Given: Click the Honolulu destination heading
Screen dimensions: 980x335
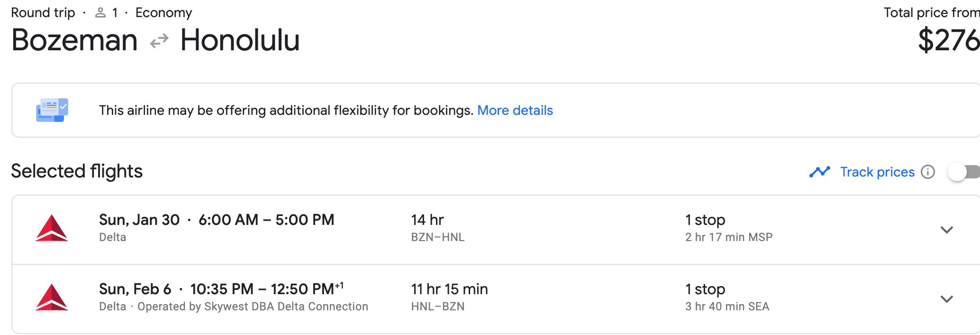Looking at the screenshot, I should coord(240,40).
